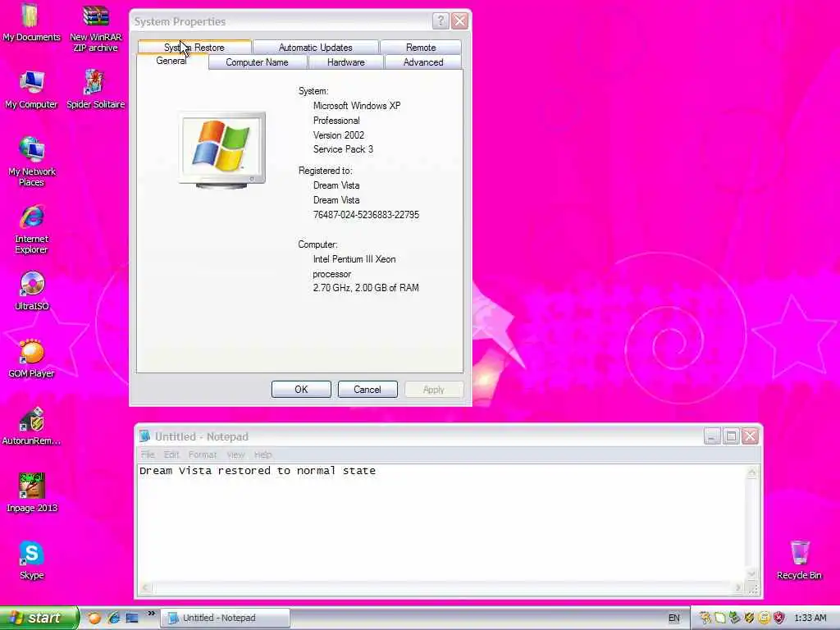Select the Recycle Bin icon

point(799,561)
